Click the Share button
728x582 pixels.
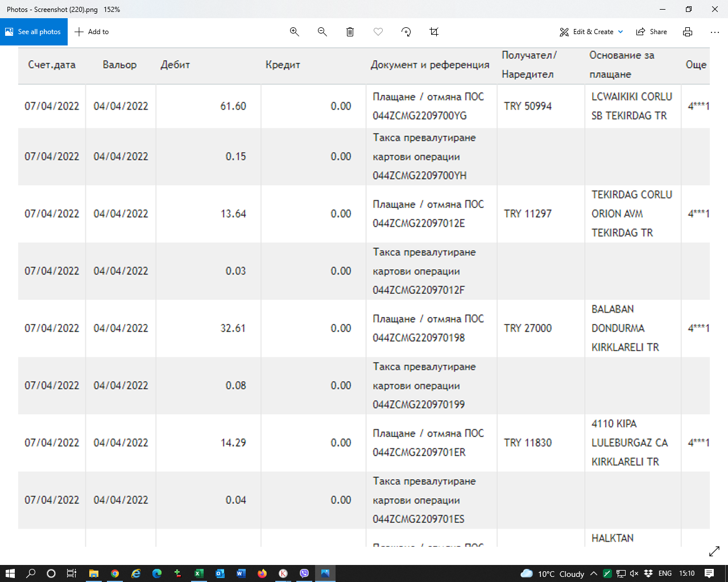652,32
